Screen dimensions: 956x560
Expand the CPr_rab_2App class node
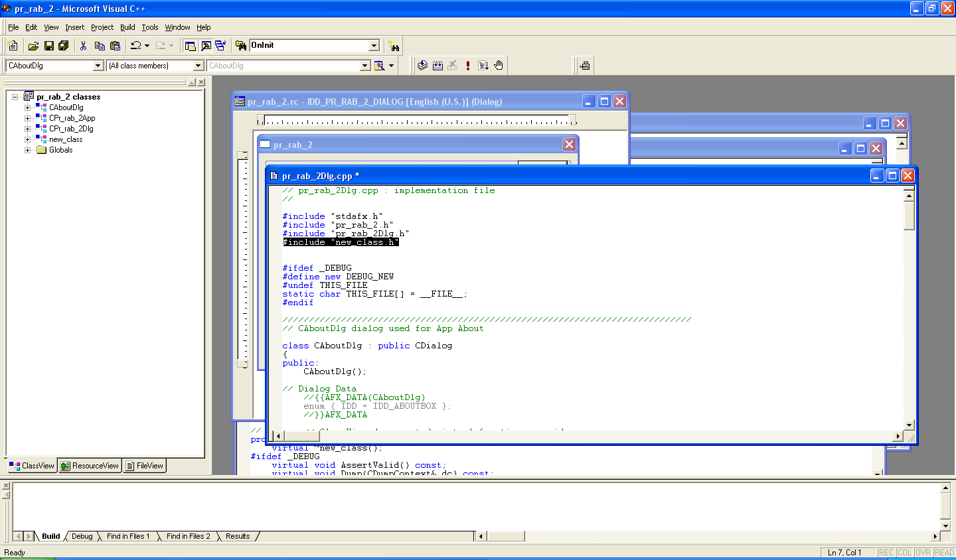pyautogui.click(x=27, y=118)
